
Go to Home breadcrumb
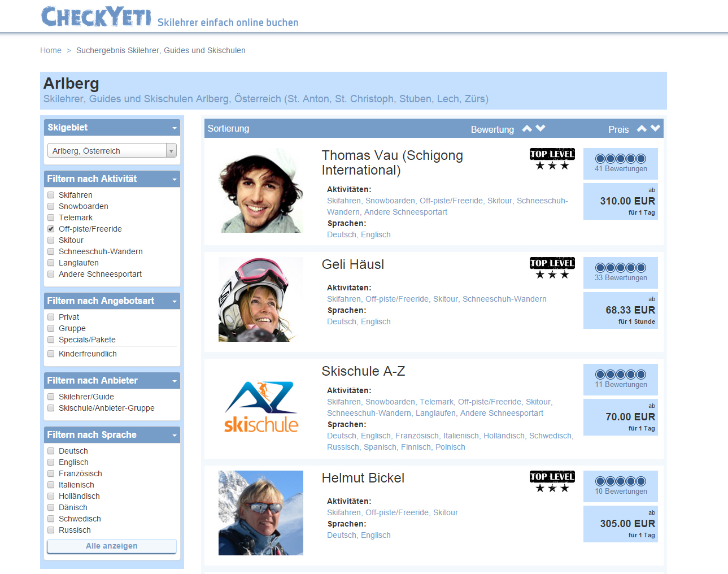click(51, 50)
